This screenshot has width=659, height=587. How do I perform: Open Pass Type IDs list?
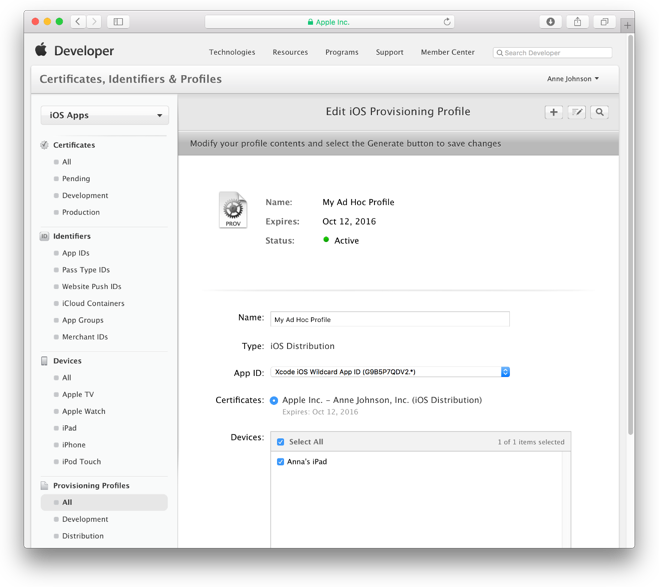coord(86,270)
